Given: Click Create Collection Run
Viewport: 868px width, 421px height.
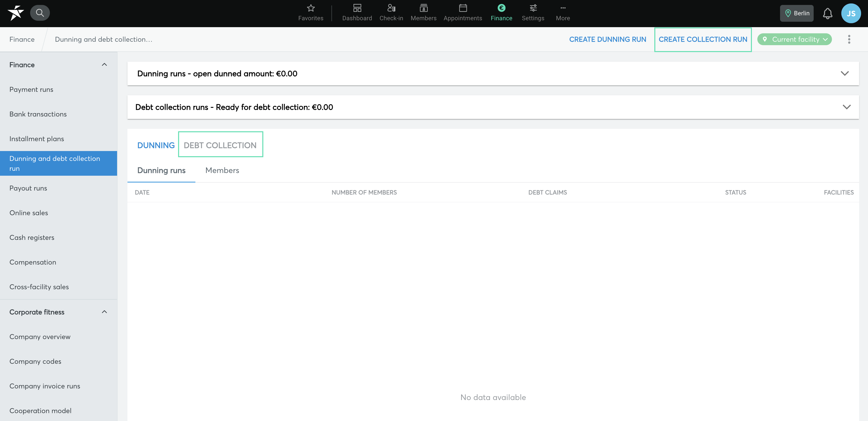Looking at the screenshot, I should click(703, 39).
